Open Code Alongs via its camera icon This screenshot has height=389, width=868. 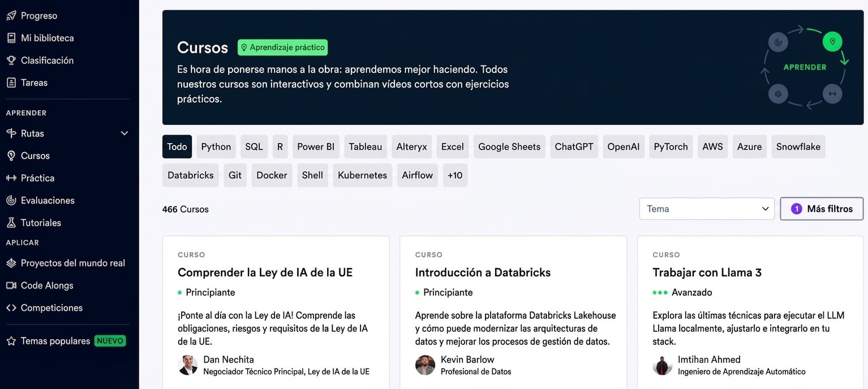pyautogui.click(x=11, y=286)
